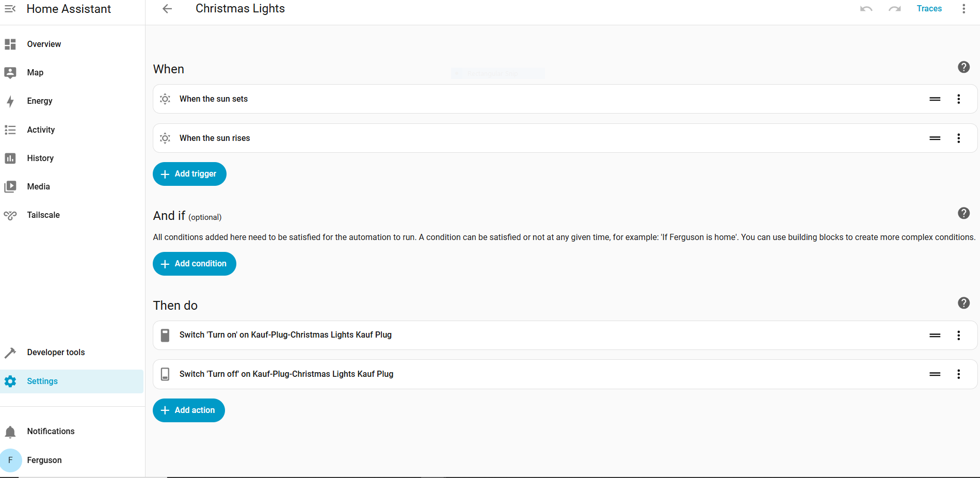This screenshot has height=478, width=980.
Task: Click the Add trigger button
Action: [189, 174]
